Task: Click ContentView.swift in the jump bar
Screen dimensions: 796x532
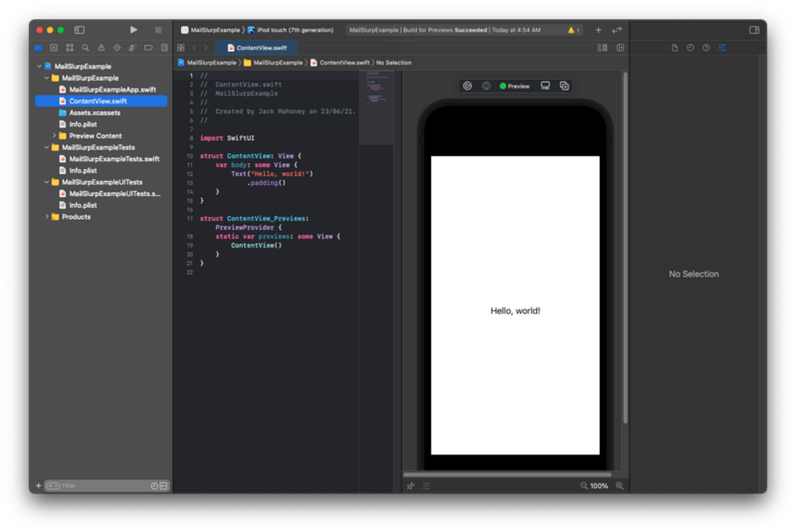Action: click(x=339, y=63)
